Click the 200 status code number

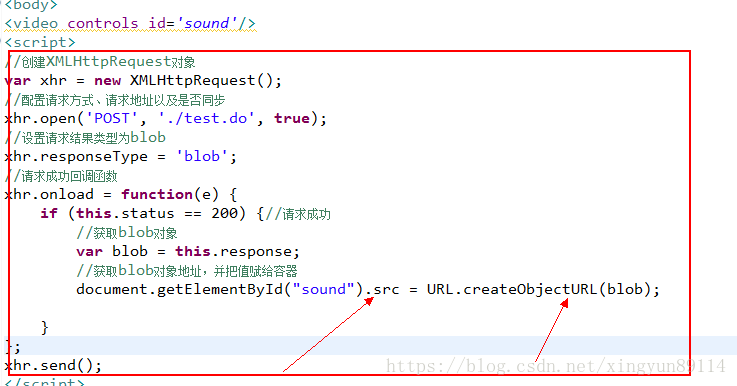point(224,213)
